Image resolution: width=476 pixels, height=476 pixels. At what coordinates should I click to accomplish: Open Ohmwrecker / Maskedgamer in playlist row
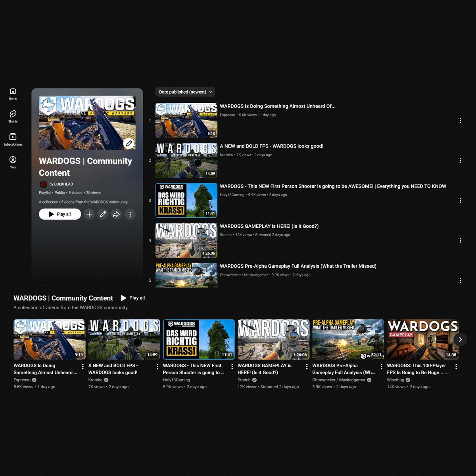(244, 275)
